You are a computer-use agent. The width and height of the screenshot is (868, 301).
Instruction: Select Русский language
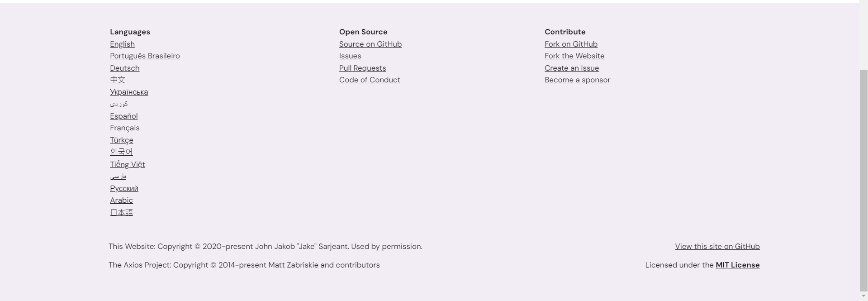(124, 188)
